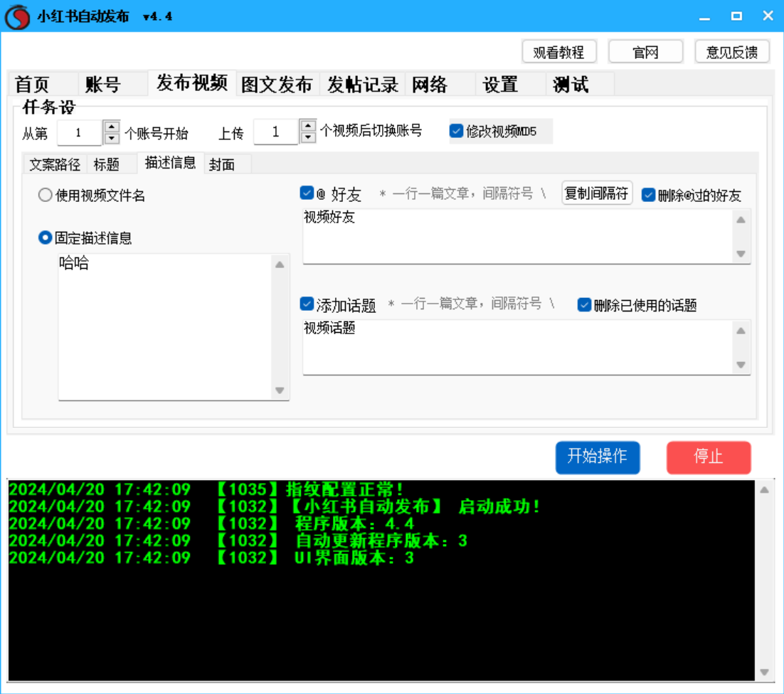Click the blue 开始操作 start button
Viewport: 784px width, 694px height.
coord(598,457)
